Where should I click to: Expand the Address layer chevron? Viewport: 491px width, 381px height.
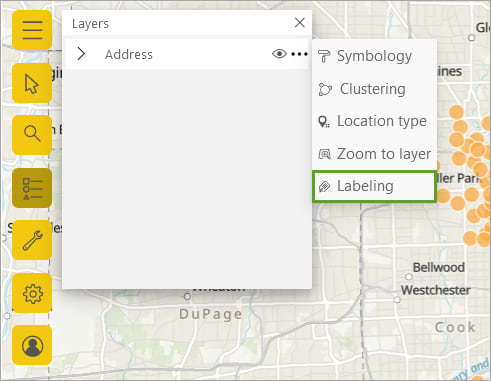(81, 54)
